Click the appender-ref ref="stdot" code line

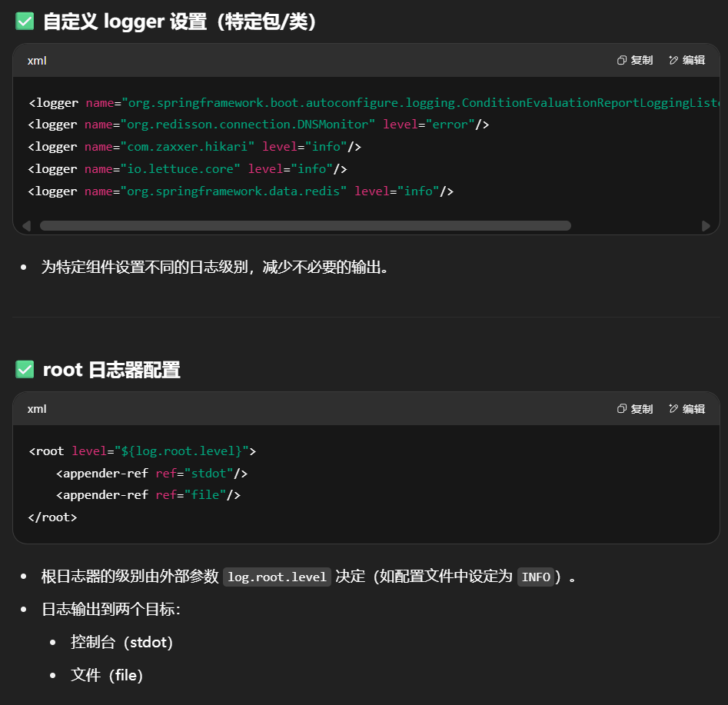pyautogui.click(x=151, y=474)
